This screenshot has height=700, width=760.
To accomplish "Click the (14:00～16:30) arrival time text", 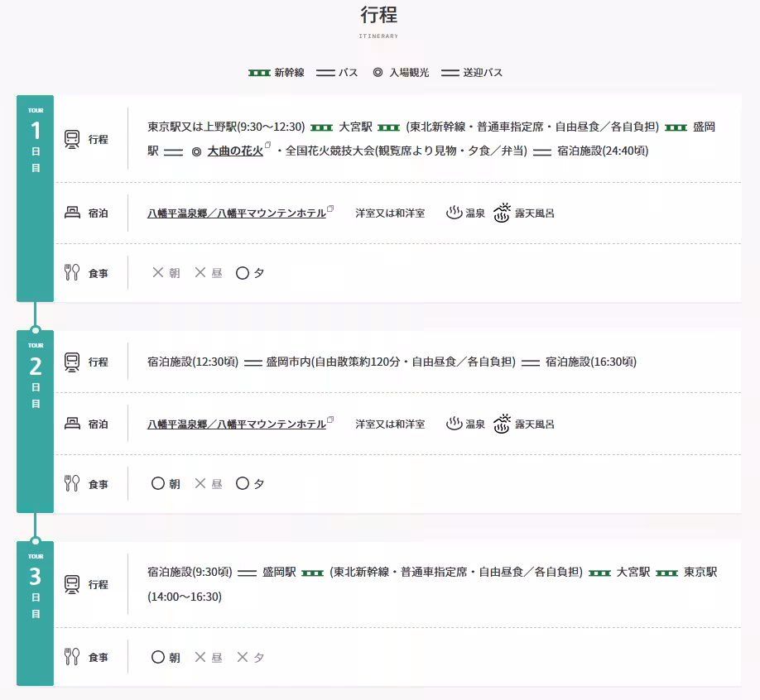I will pyautogui.click(x=185, y=597).
